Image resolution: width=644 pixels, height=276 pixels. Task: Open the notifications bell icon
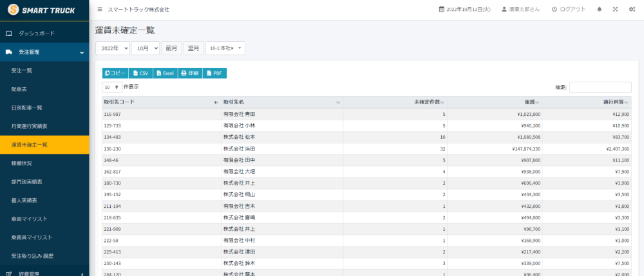[600, 10]
